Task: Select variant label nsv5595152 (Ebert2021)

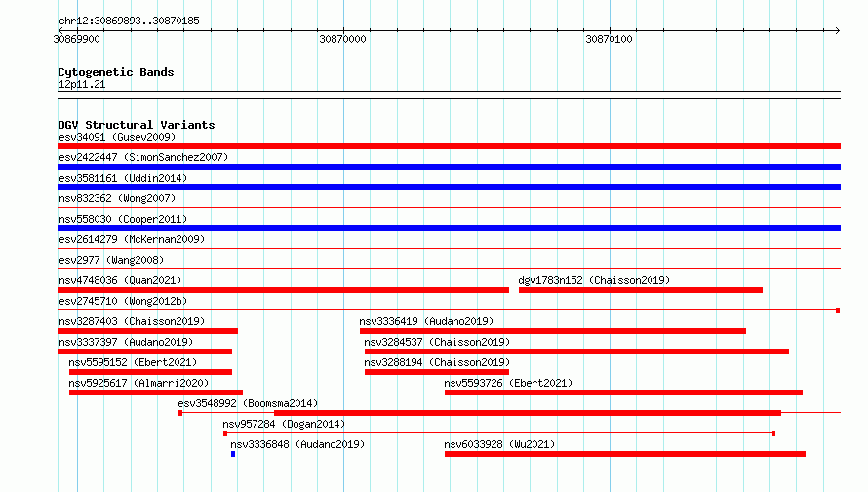Action: [133, 362]
